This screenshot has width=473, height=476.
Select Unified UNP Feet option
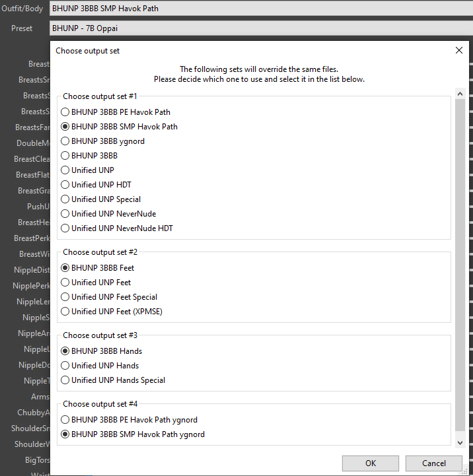tap(65, 283)
